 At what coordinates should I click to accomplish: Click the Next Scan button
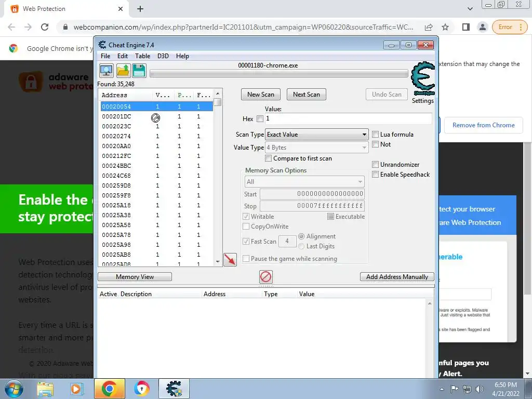[x=307, y=95]
